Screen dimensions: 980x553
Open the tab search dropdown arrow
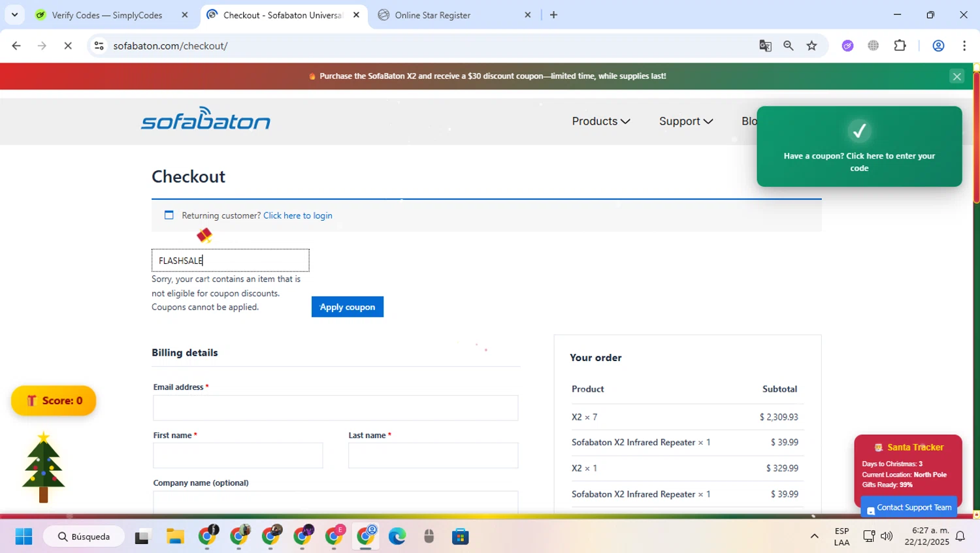pos(14,14)
